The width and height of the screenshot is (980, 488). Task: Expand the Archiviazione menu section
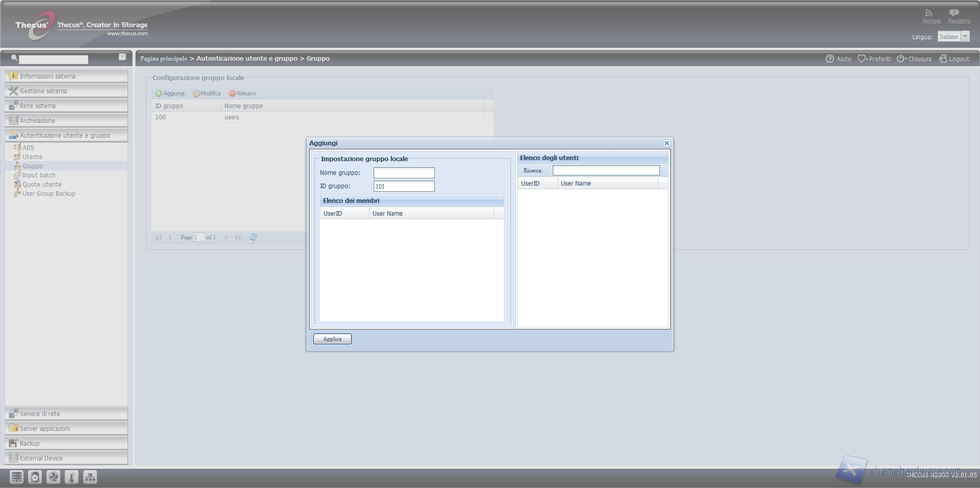pos(66,121)
